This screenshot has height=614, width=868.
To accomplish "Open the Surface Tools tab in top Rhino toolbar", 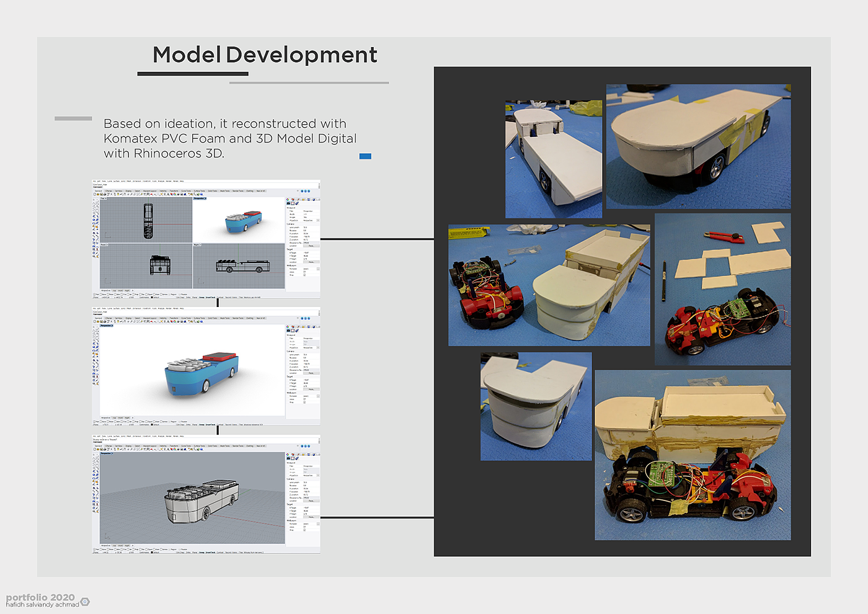I will click(x=199, y=191).
